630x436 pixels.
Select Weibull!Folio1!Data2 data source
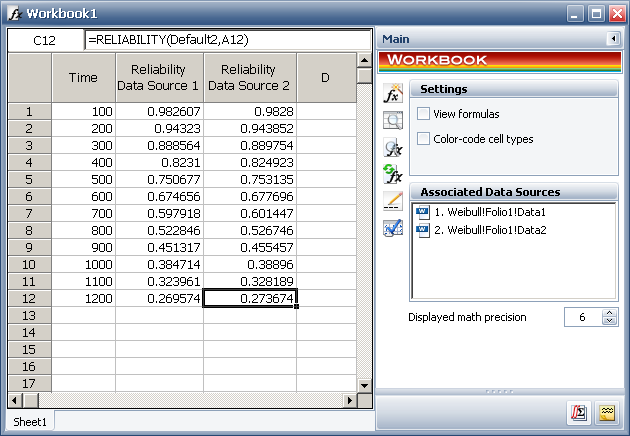492,229
